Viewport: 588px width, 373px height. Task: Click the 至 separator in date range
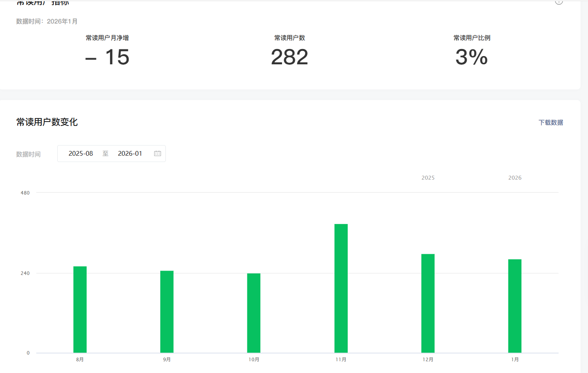pyautogui.click(x=105, y=153)
